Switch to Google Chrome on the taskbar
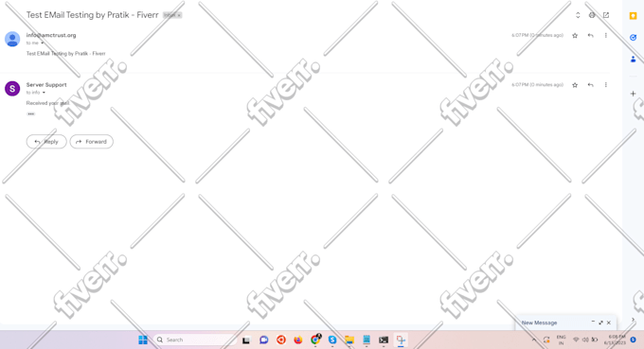The width and height of the screenshot is (644, 349). click(x=315, y=340)
